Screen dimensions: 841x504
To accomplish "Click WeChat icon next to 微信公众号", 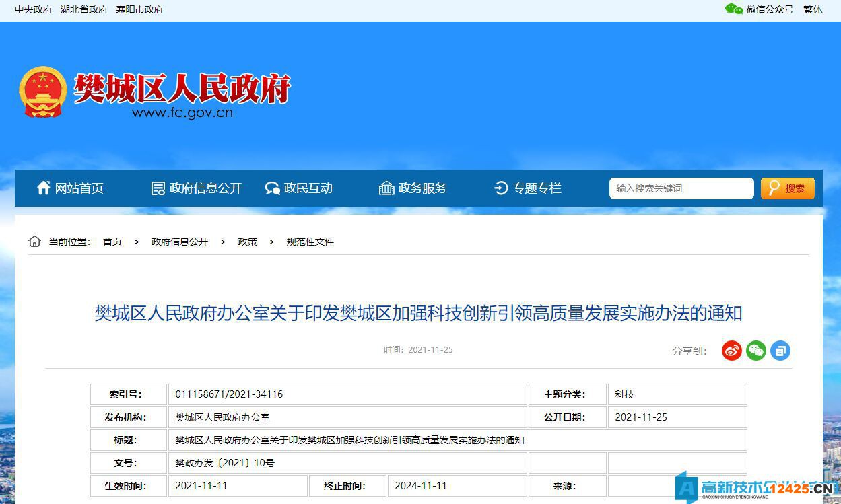I will 733,9.
